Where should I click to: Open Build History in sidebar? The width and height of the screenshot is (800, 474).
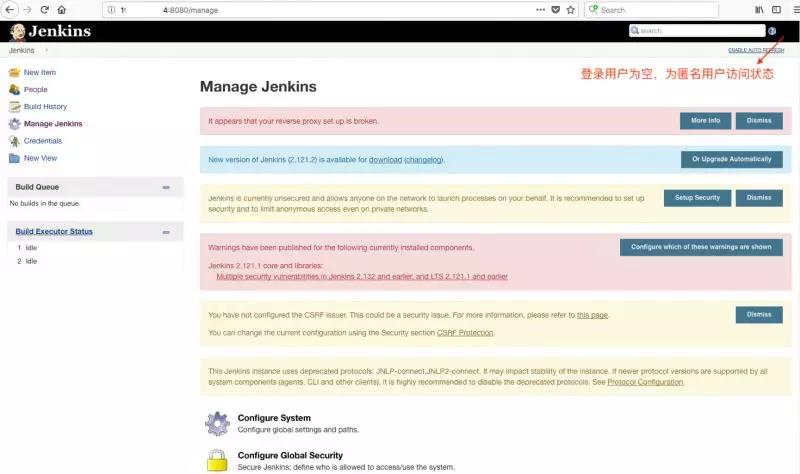(x=45, y=107)
